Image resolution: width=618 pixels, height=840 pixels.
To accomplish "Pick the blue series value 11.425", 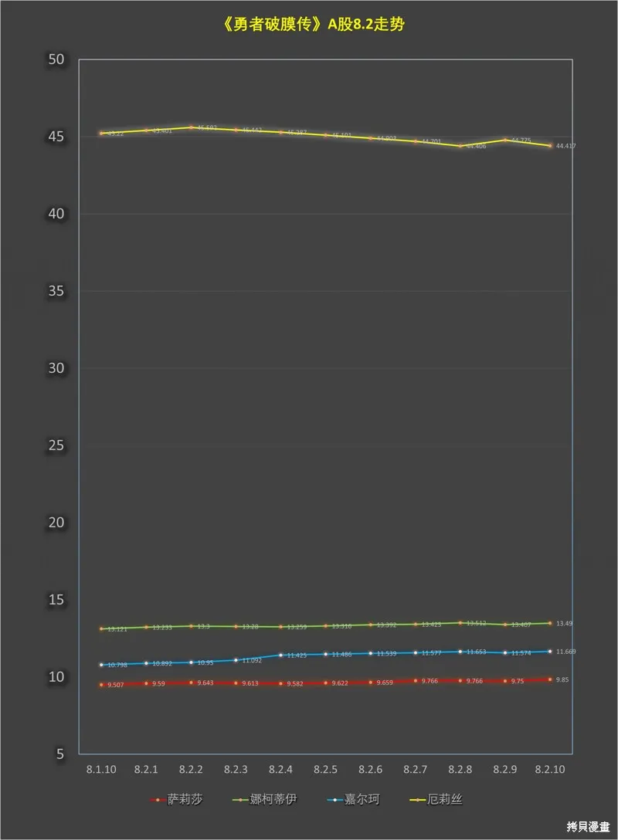I will [297, 655].
